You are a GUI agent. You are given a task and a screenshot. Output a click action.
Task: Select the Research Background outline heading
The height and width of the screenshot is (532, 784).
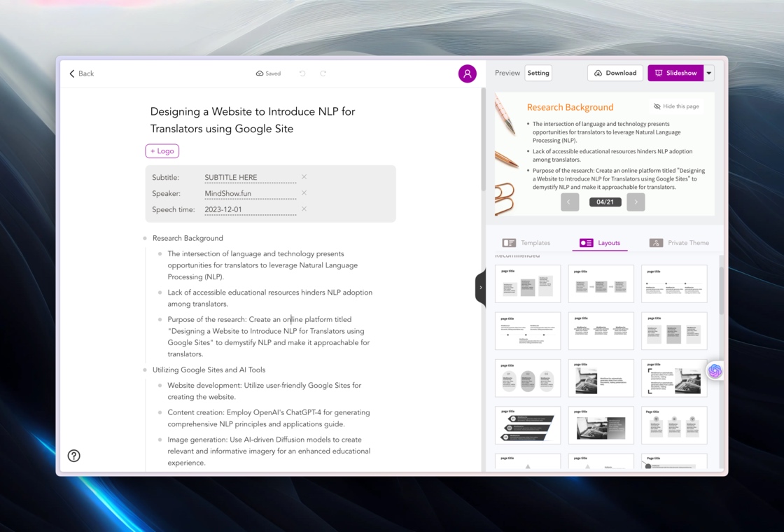click(x=188, y=238)
